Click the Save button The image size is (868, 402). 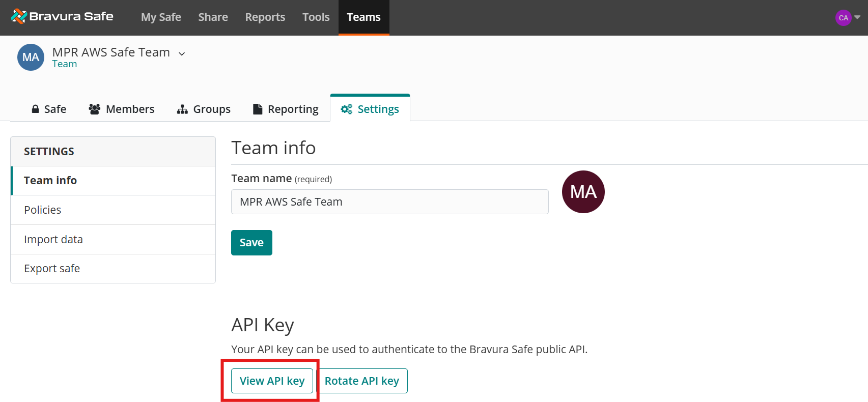[x=251, y=243]
